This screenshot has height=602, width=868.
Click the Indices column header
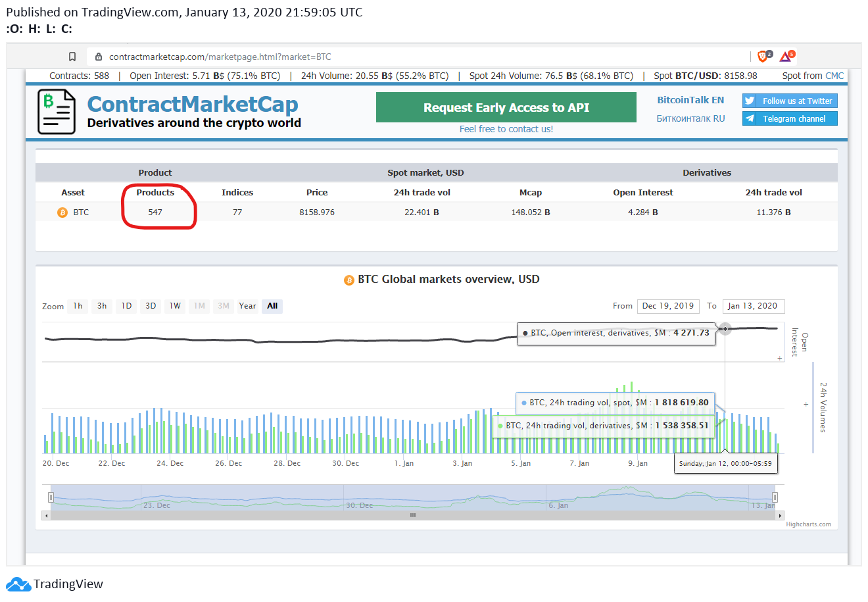[237, 193]
